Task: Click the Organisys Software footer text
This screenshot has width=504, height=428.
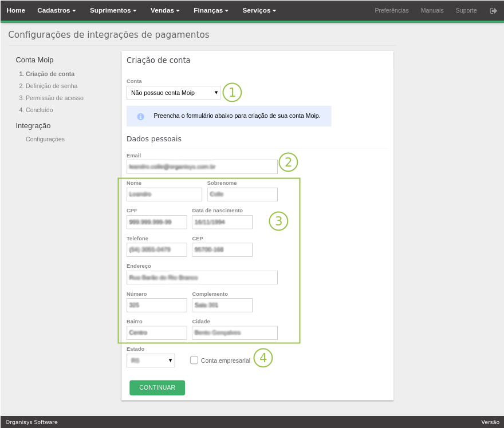Action: (31, 422)
